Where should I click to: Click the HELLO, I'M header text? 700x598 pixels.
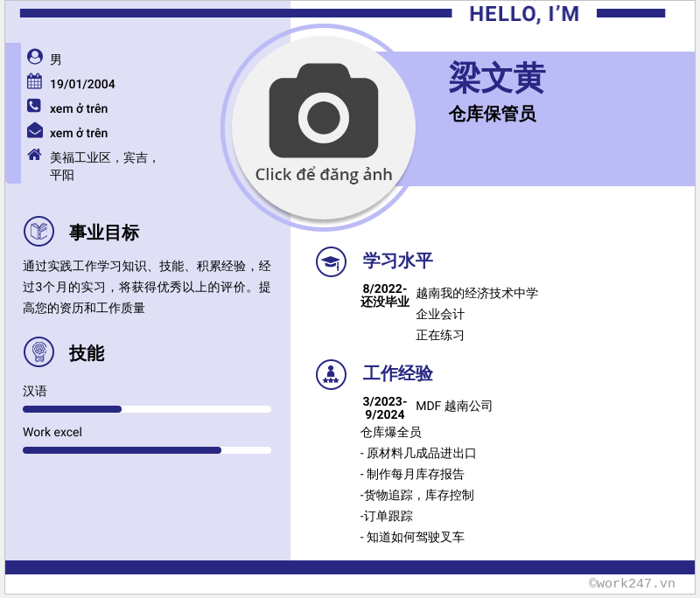[523, 13]
